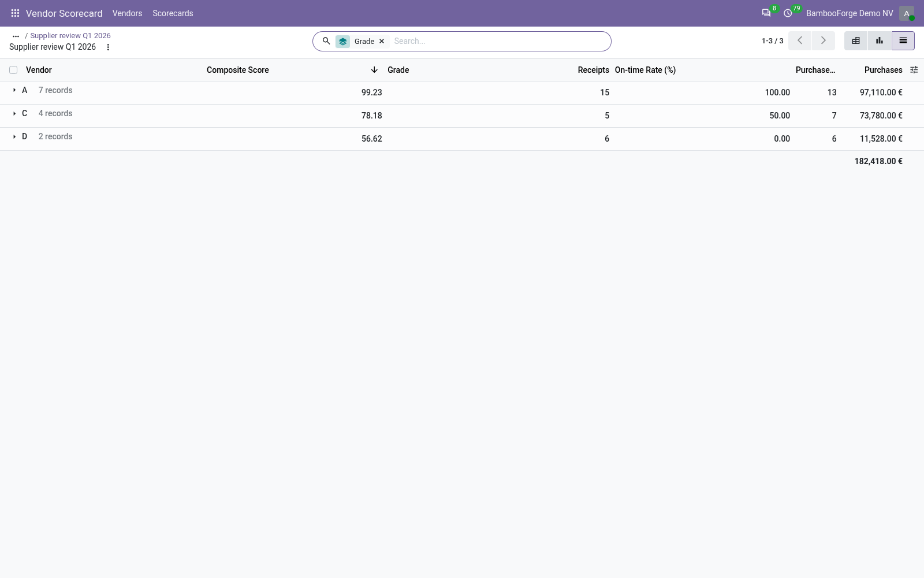Remove the Grade grouping facet
The width and height of the screenshot is (924, 578).
point(382,42)
